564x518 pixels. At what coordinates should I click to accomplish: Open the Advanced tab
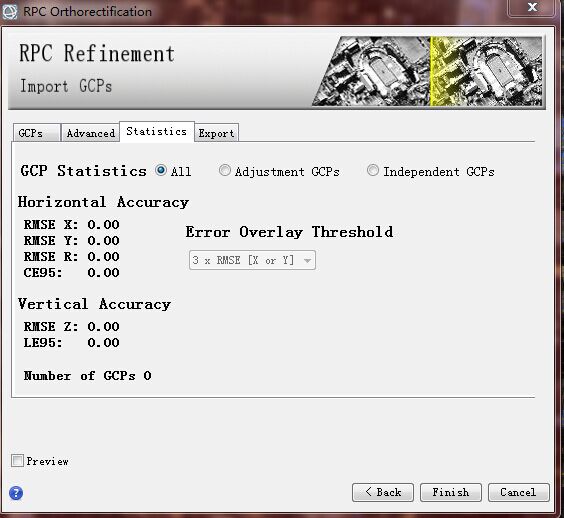(90, 133)
